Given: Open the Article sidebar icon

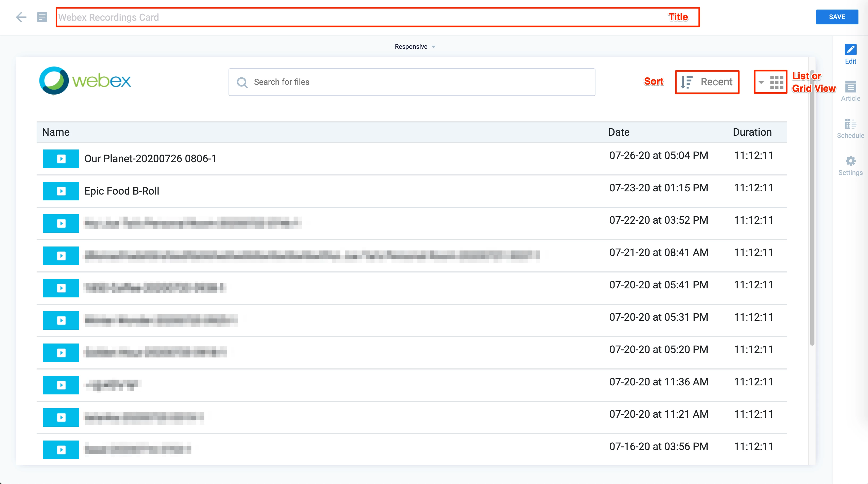Looking at the screenshot, I should pyautogui.click(x=850, y=87).
